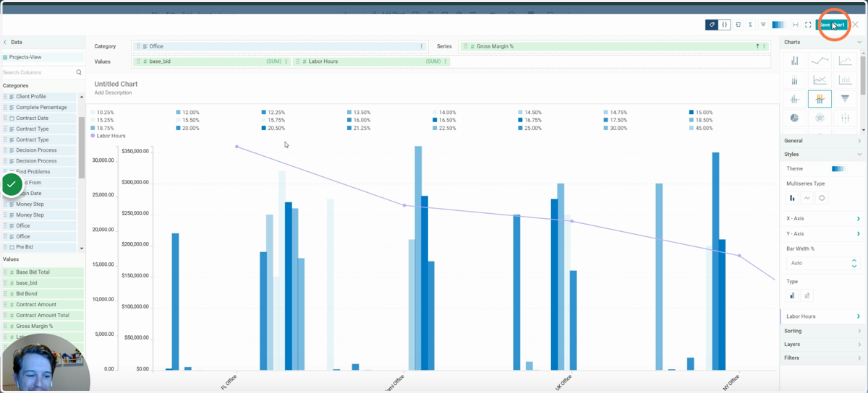Choose the funnel chart type icon
This screenshot has width=868, height=393.
coord(845,98)
